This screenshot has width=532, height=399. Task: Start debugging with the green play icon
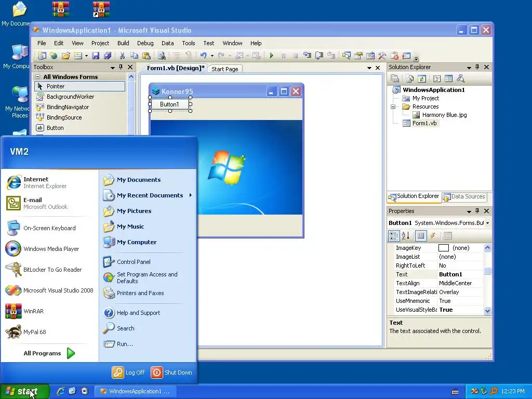(x=271, y=56)
